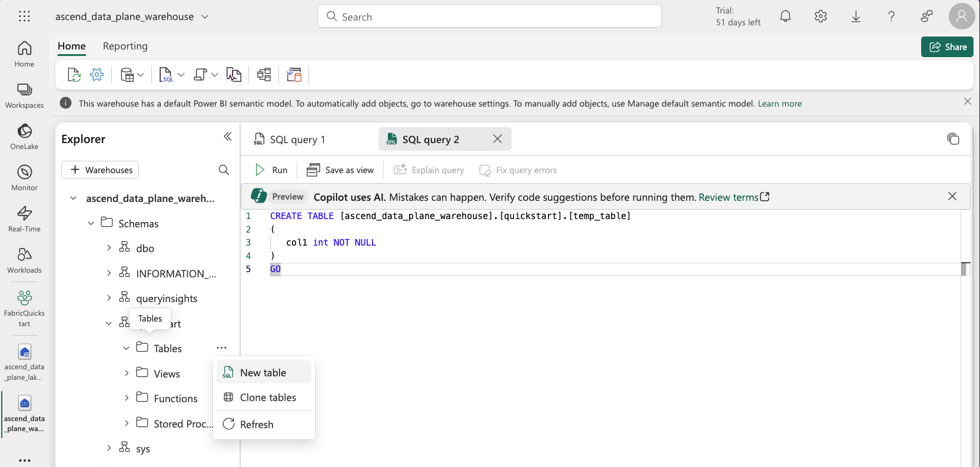Open Tables folder more options ellipsis

point(221,347)
